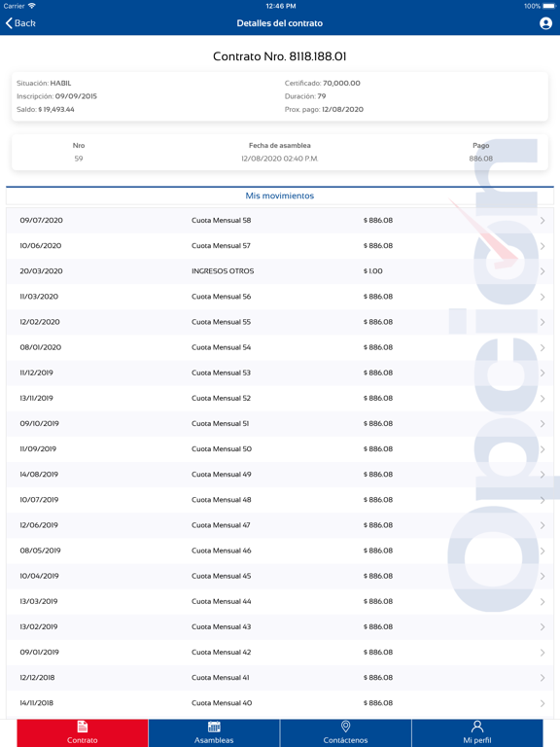
Task: Expand chevron for Cuota Mensual 58 row
Action: [542, 221]
